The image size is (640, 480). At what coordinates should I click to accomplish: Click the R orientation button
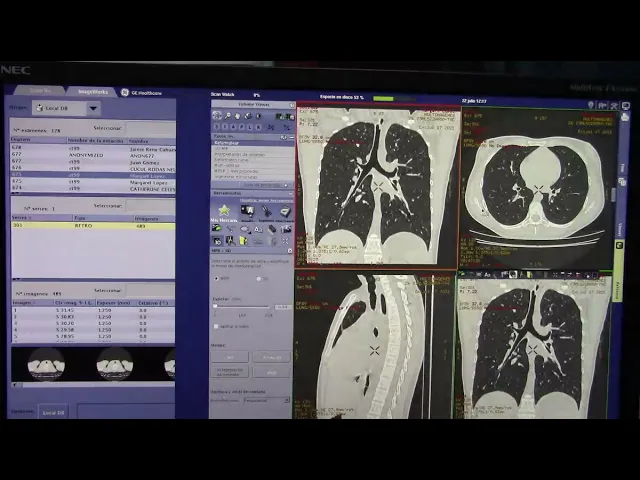(x=258, y=127)
